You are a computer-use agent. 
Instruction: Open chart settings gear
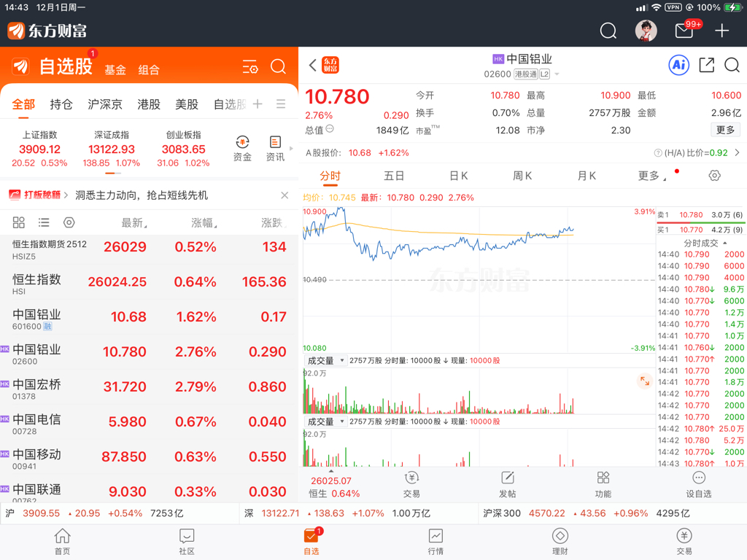(x=714, y=176)
